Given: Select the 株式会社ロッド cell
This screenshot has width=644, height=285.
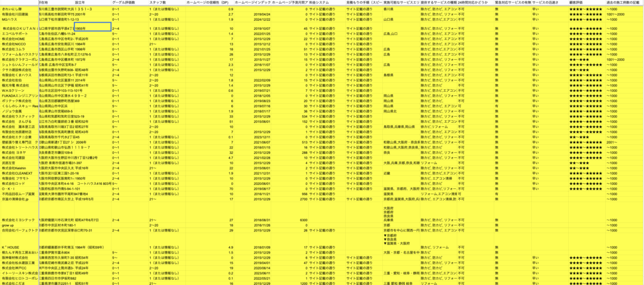Looking at the screenshot, I should coord(19,184).
